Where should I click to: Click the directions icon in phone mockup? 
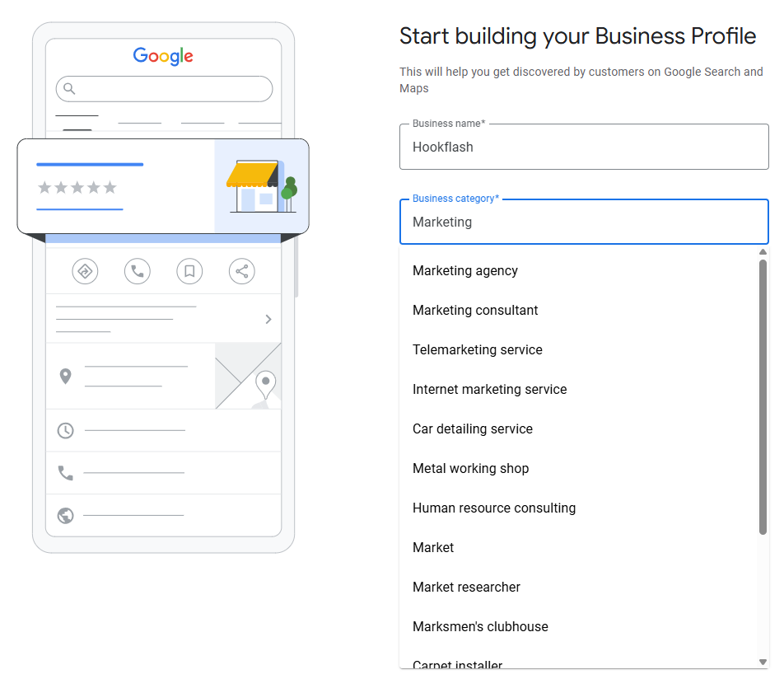tap(85, 271)
